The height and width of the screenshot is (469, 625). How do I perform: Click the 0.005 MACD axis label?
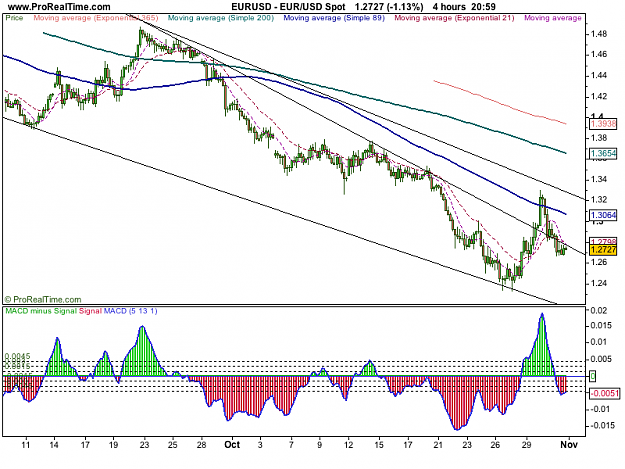point(602,359)
